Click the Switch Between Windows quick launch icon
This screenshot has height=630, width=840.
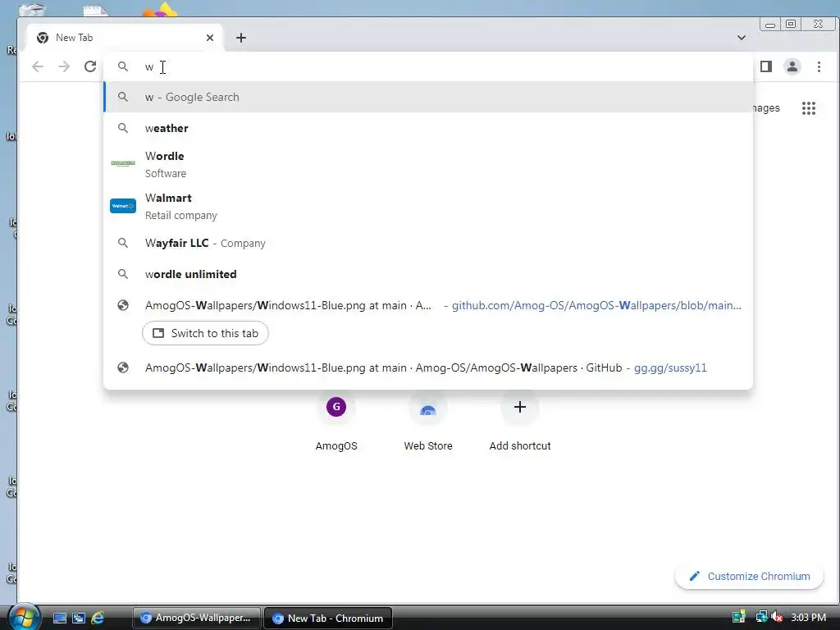[79, 619]
